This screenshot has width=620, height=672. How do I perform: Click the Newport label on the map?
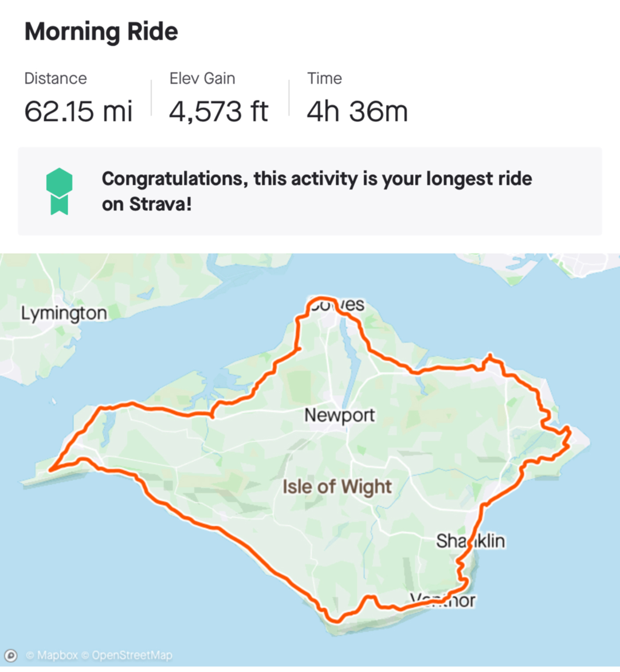(339, 415)
